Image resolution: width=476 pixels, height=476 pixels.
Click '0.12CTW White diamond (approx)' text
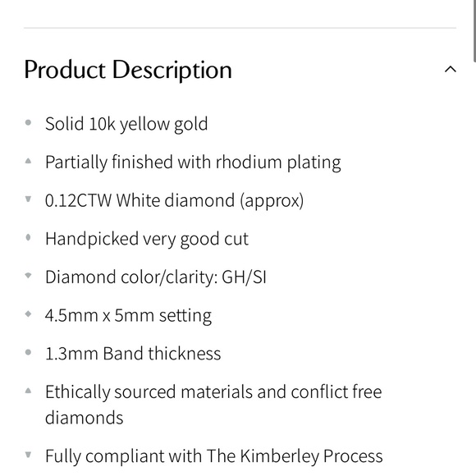pos(174,201)
